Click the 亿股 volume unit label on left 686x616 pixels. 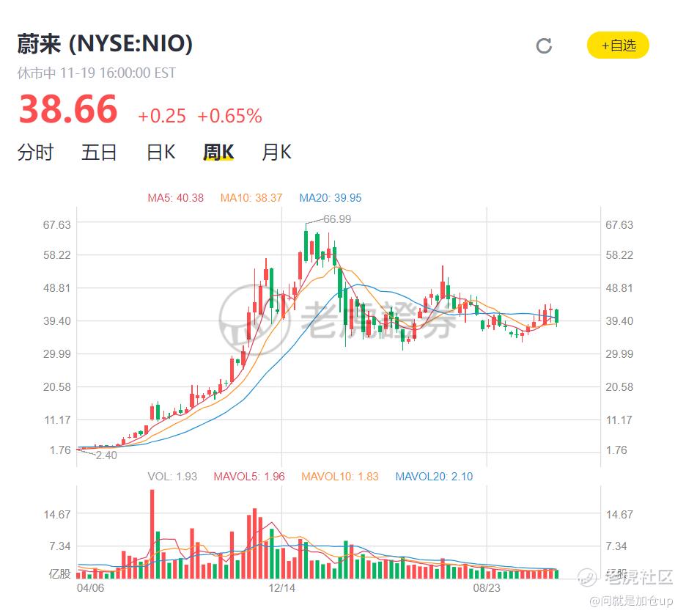60,573
